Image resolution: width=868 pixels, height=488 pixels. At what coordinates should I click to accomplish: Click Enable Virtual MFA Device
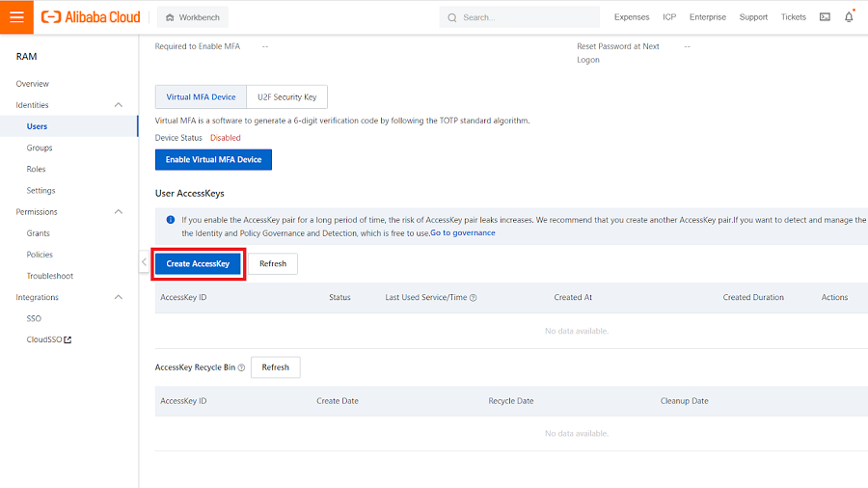point(213,159)
